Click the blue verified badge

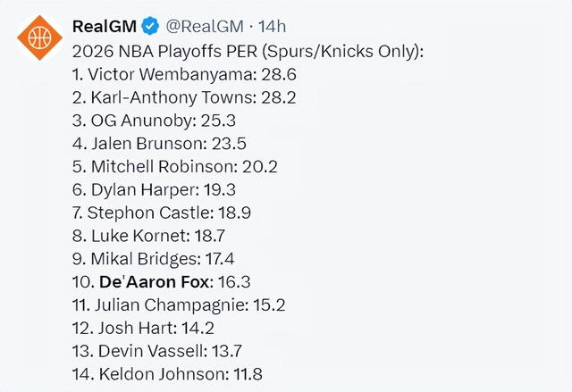point(150,26)
